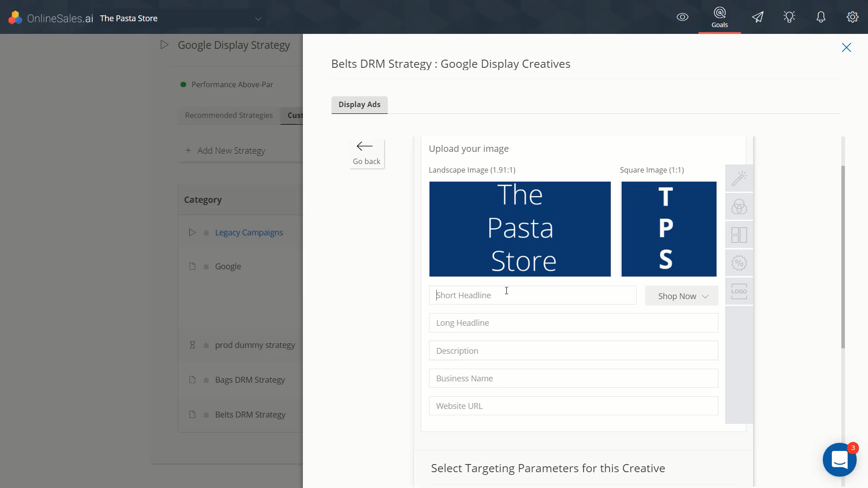This screenshot has width=868, height=488.
Task: Click the document icon beside Google
Action: tap(192, 266)
